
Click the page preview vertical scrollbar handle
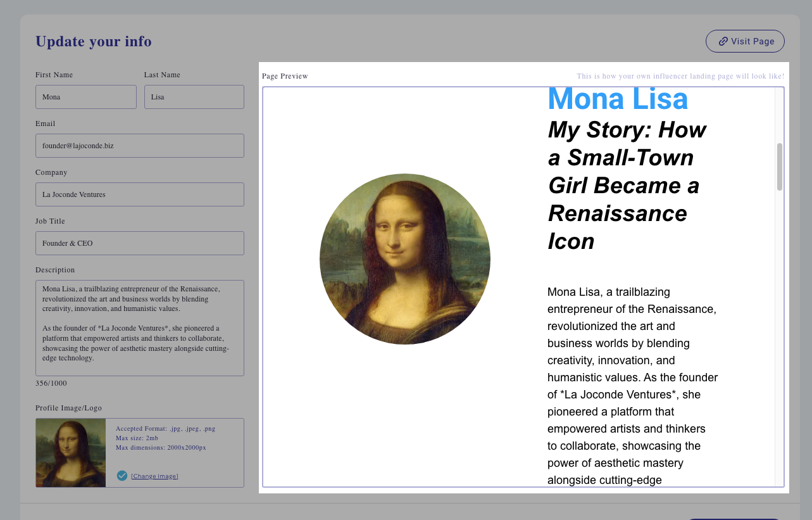[779, 167]
